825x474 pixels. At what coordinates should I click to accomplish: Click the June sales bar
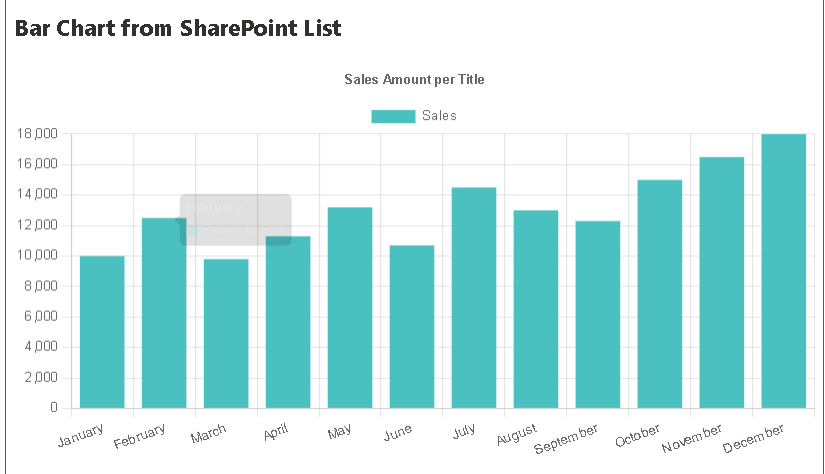pyautogui.click(x=412, y=327)
